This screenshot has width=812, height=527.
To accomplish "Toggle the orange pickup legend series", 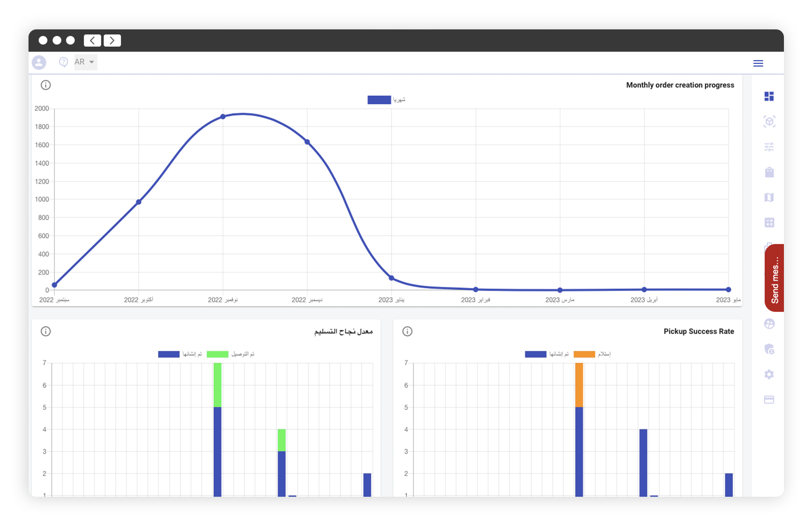I will coord(584,354).
